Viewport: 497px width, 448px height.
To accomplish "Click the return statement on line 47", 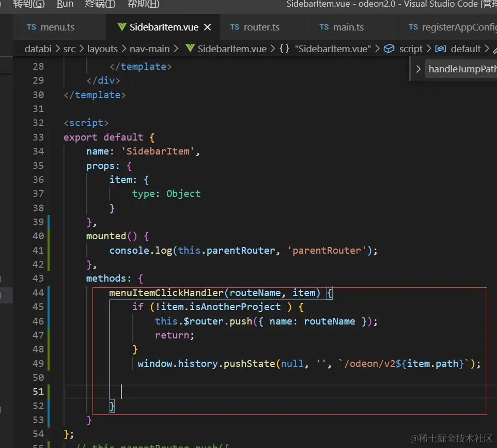I will [174, 335].
